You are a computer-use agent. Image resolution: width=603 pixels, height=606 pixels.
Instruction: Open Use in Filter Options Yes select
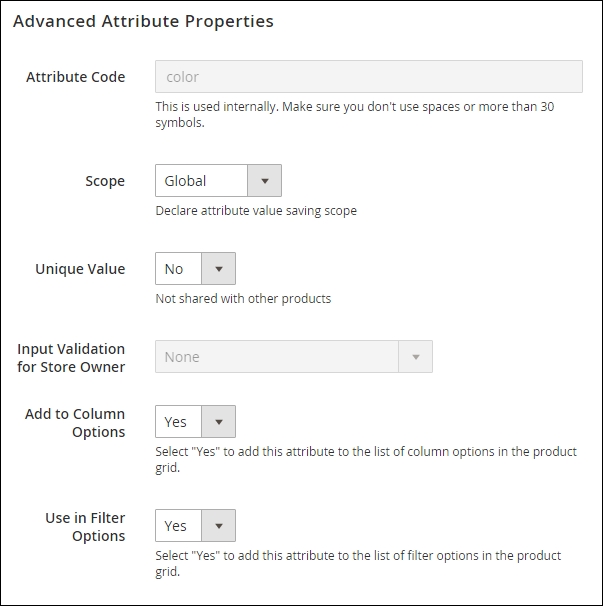pos(179,525)
